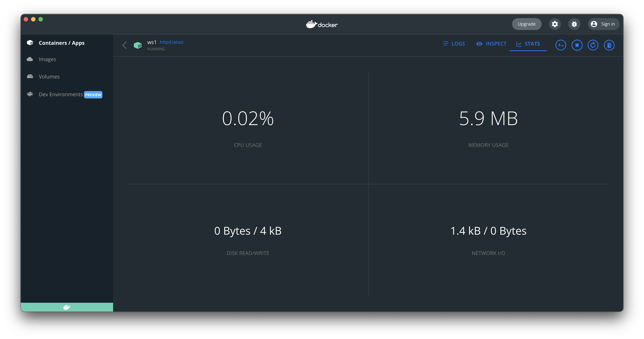Click whale icon in bottom status bar
This screenshot has width=644, height=339.
tap(67, 307)
